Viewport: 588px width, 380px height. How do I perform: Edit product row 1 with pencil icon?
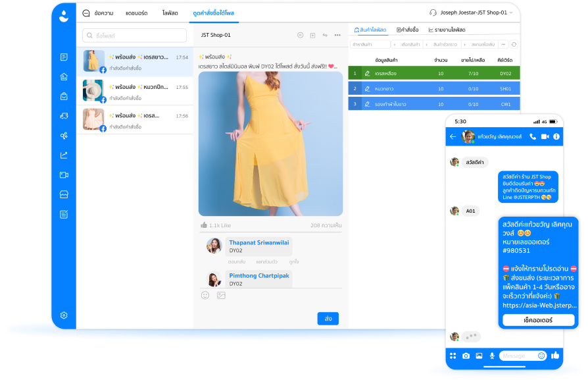367,74
